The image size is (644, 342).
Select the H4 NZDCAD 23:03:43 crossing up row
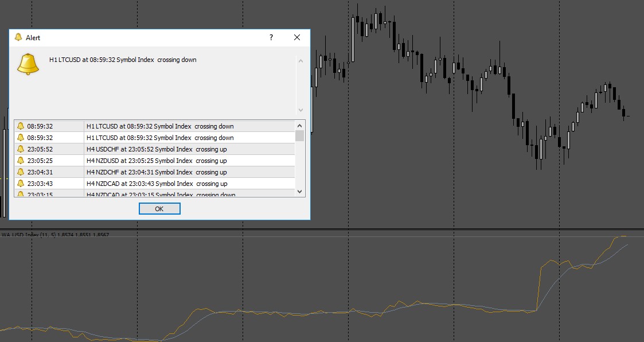point(155,184)
